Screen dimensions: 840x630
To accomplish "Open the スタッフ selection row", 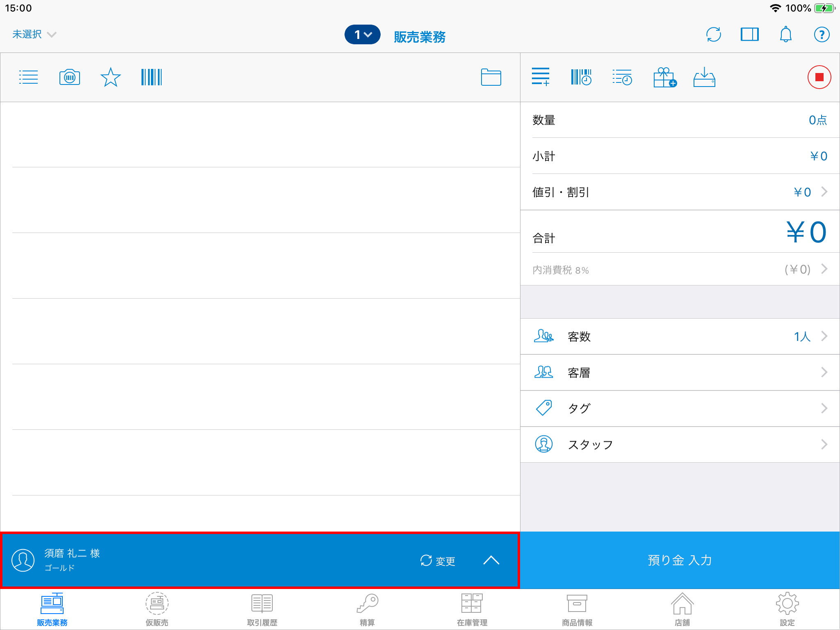I will [680, 445].
